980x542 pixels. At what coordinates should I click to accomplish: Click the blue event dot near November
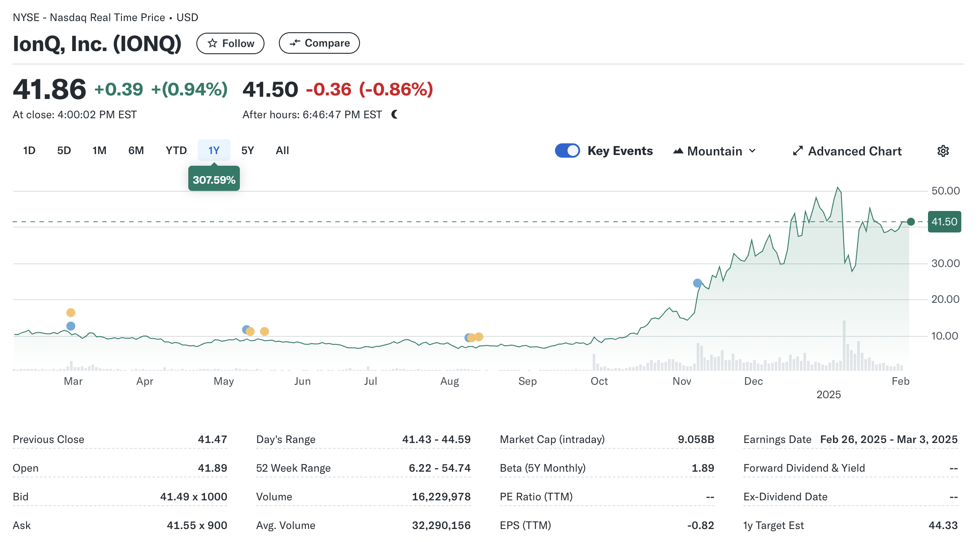click(697, 283)
